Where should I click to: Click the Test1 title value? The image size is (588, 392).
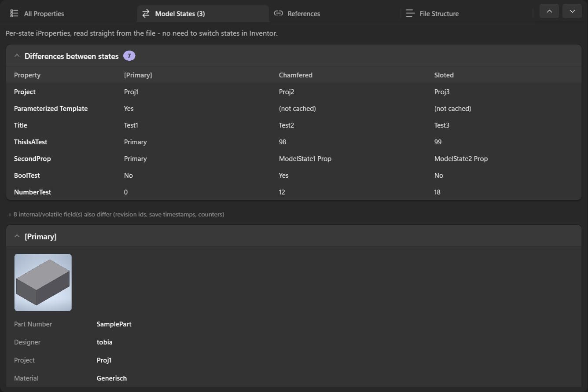131,125
